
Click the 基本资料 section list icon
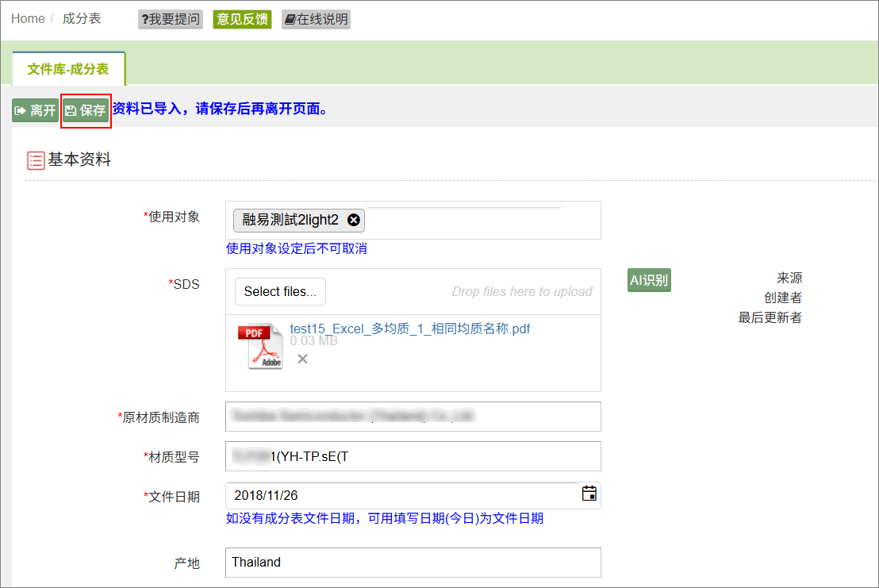(36, 160)
